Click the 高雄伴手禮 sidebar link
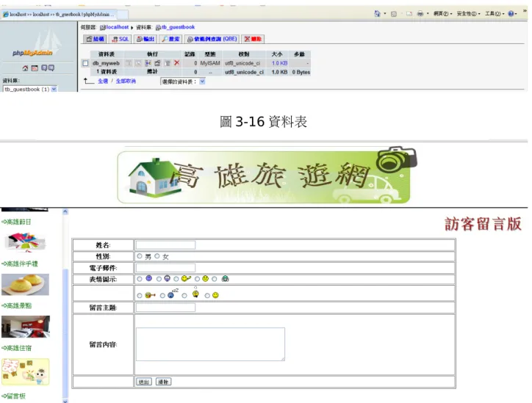The height and width of the screenshot is (403, 532). 20,264
